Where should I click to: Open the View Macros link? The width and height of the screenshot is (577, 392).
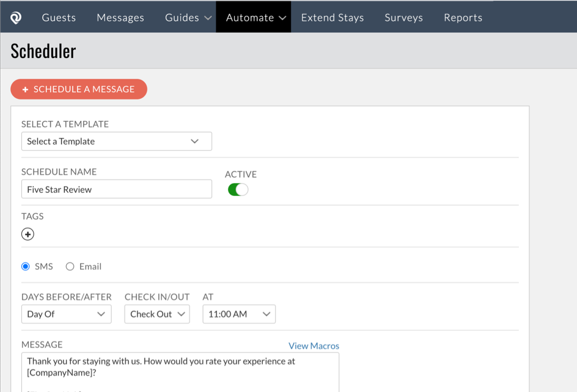[x=314, y=346]
